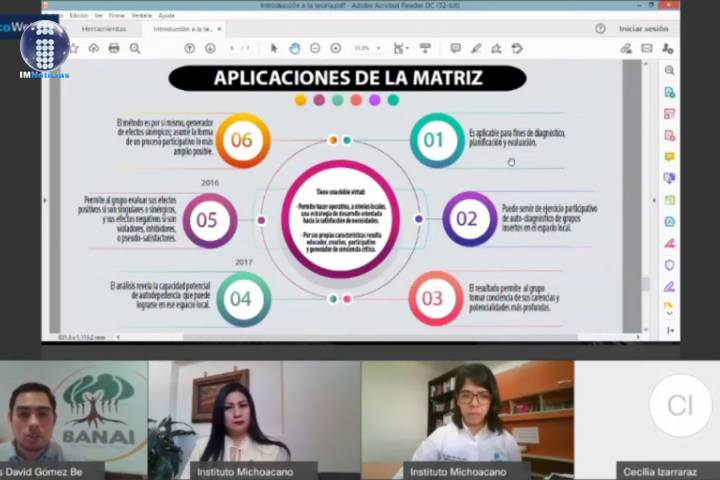Zoom in with the plus button
The image size is (720, 480).
coord(335,48)
